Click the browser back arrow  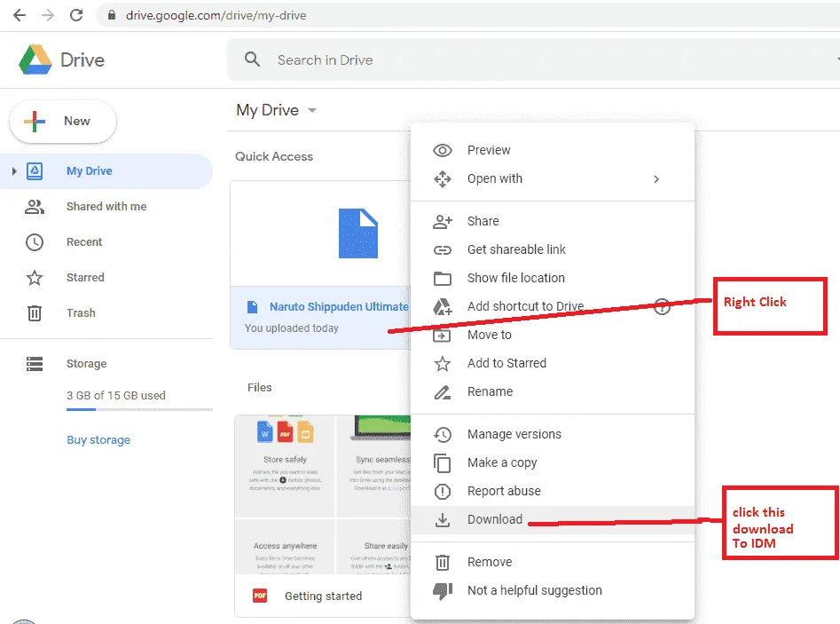(20, 15)
